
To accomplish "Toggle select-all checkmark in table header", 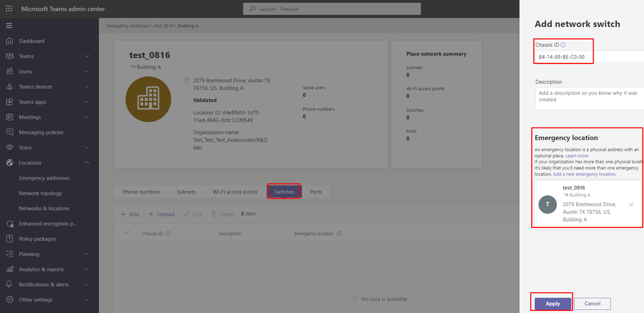I will [x=127, y=232].
